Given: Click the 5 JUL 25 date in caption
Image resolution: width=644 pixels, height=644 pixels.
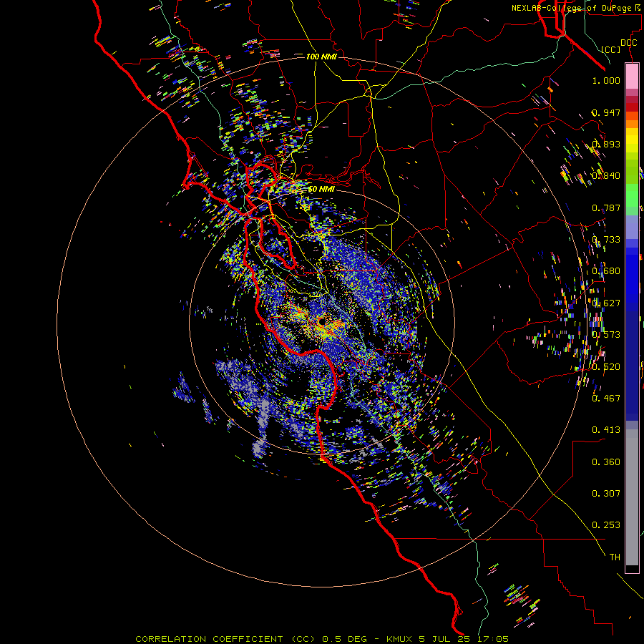Looking at the screenshot, I should tap(444, 639).
